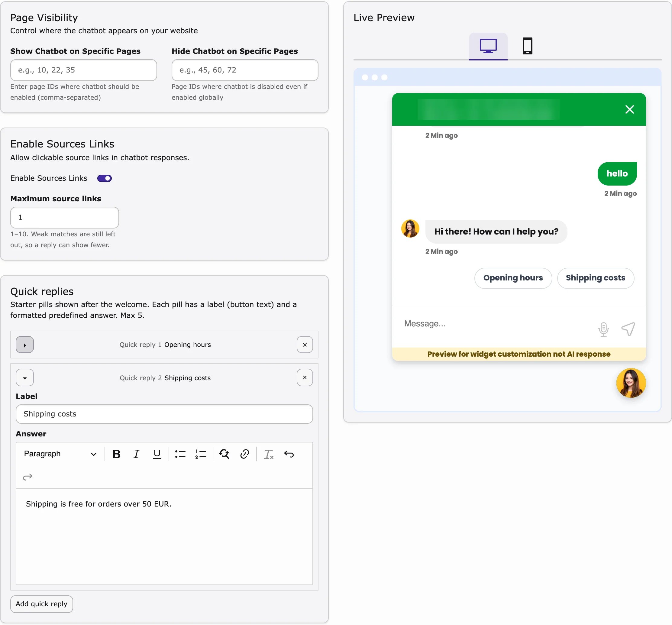Focus Show Chatbot on Specific Pages field
The image size is (672, 625).
click(83, 70)
